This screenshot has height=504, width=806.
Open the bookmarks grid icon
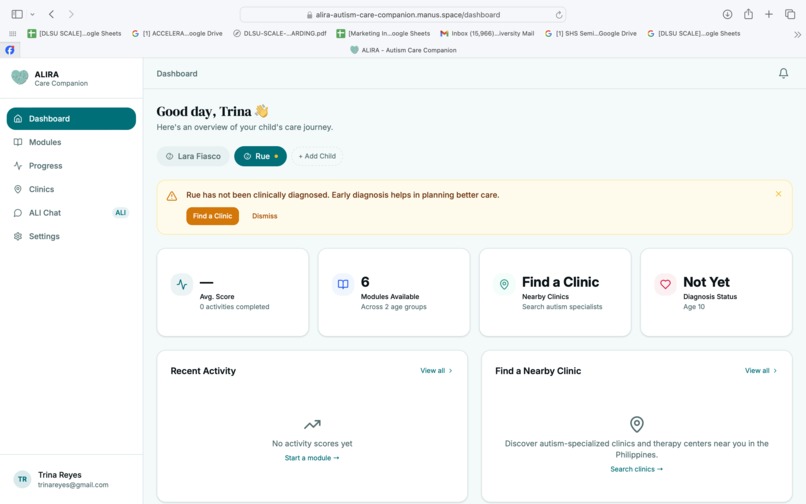point(12,33)
